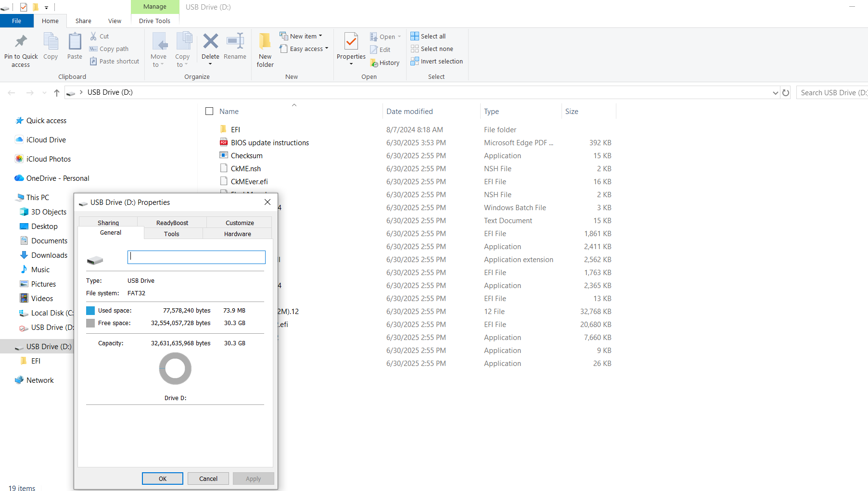Image resolution: width=868 pixels, height=491 pixels.
Task: Click the gray Free space color swatch
Action: coord(90,323)
